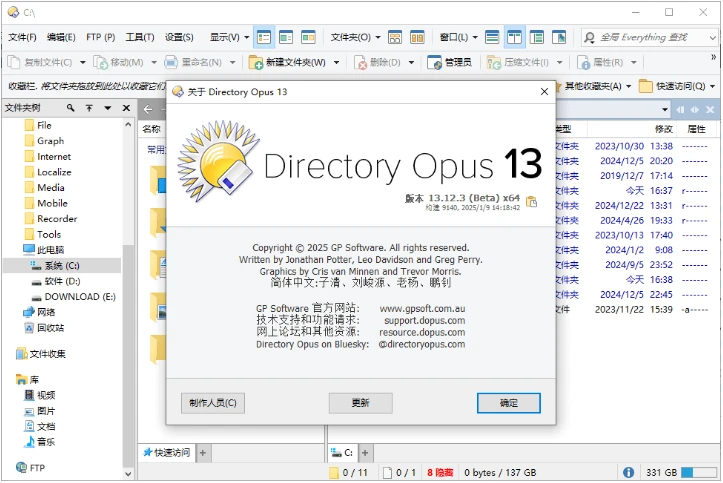The width and height of the screenshot is (723, 483).
Task: Click the 更新 update button
Action: click(361, 403)
